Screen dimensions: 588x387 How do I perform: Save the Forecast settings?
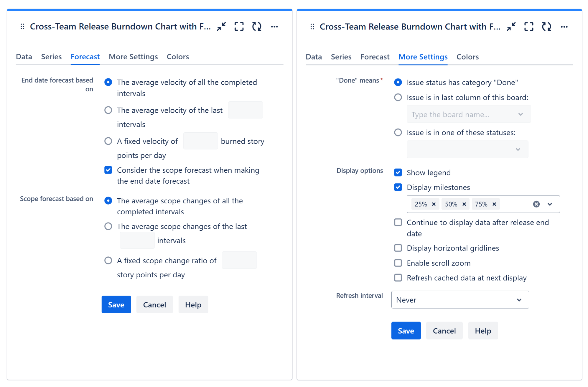(x=116, y=304)
